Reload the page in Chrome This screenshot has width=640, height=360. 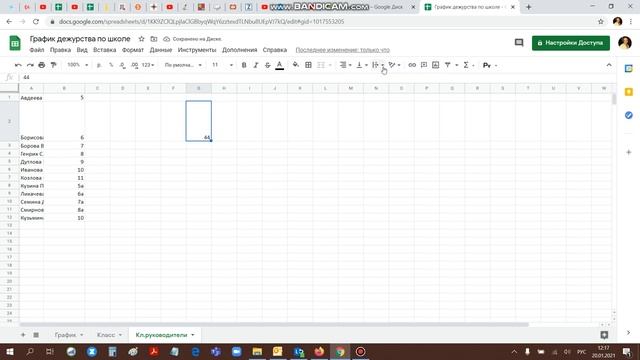[36, 22]
